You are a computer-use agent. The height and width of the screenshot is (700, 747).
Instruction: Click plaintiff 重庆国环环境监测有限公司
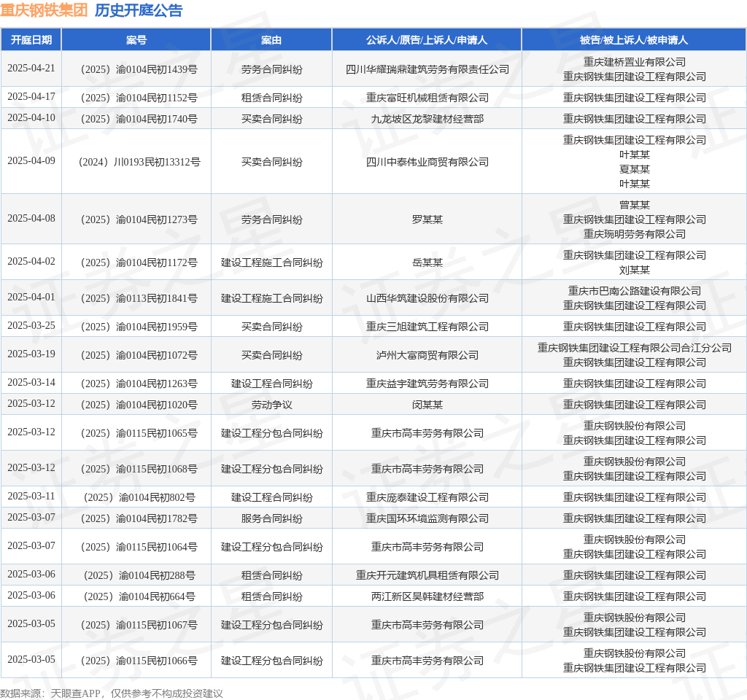pos(427,518)
